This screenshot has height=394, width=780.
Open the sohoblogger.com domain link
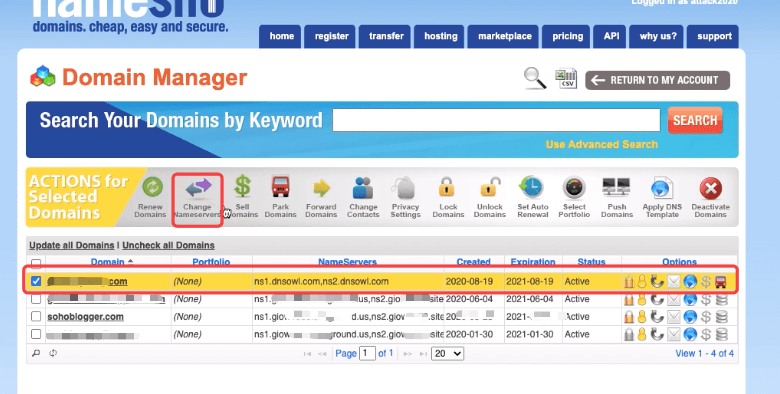coord(86,317)
